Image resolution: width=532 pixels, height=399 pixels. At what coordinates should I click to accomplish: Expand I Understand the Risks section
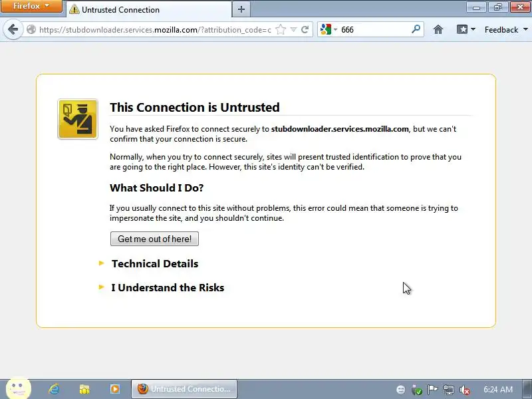[168, 288]
